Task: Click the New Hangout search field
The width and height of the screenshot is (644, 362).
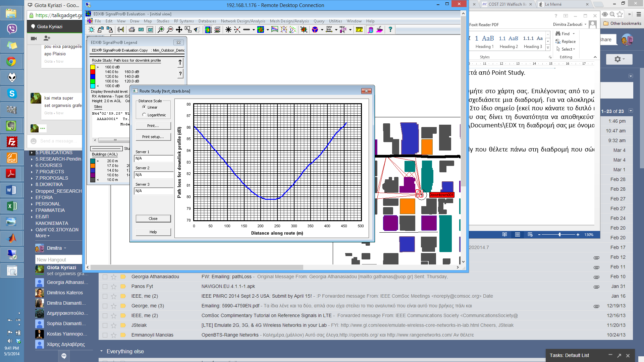Action: click(59, 260)
